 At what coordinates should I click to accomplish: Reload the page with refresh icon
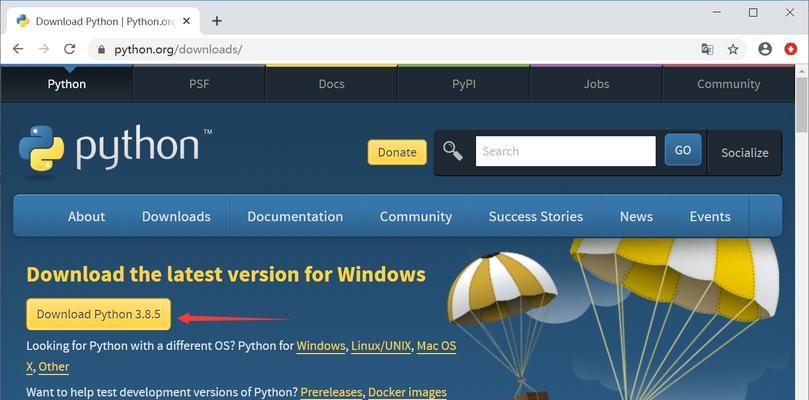[70, 49]
